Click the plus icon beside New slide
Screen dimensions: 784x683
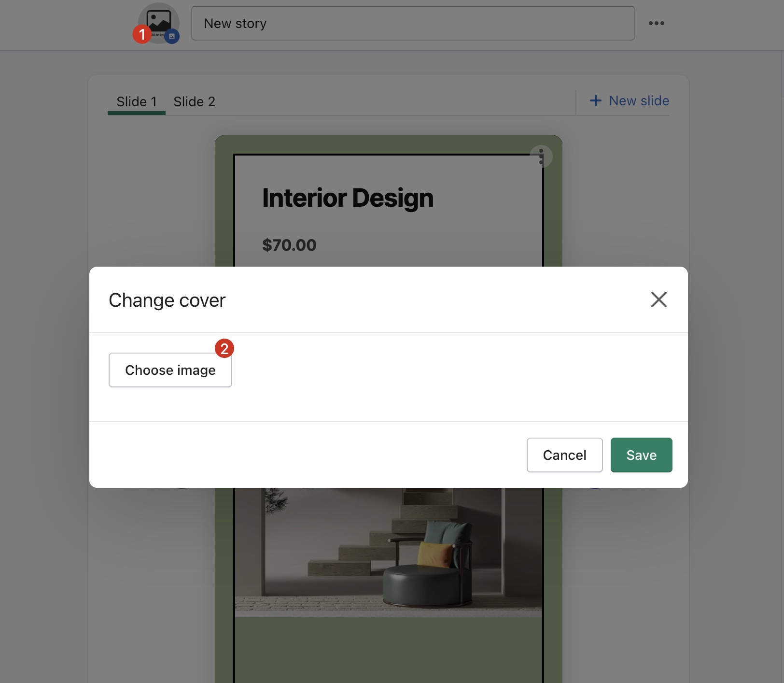(x=596, y=100)
